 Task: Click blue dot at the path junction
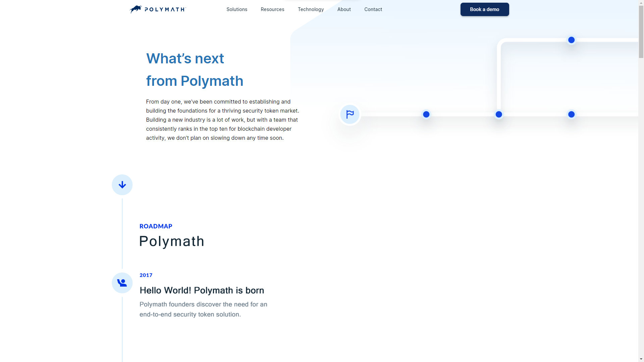[x=499, y=115]
